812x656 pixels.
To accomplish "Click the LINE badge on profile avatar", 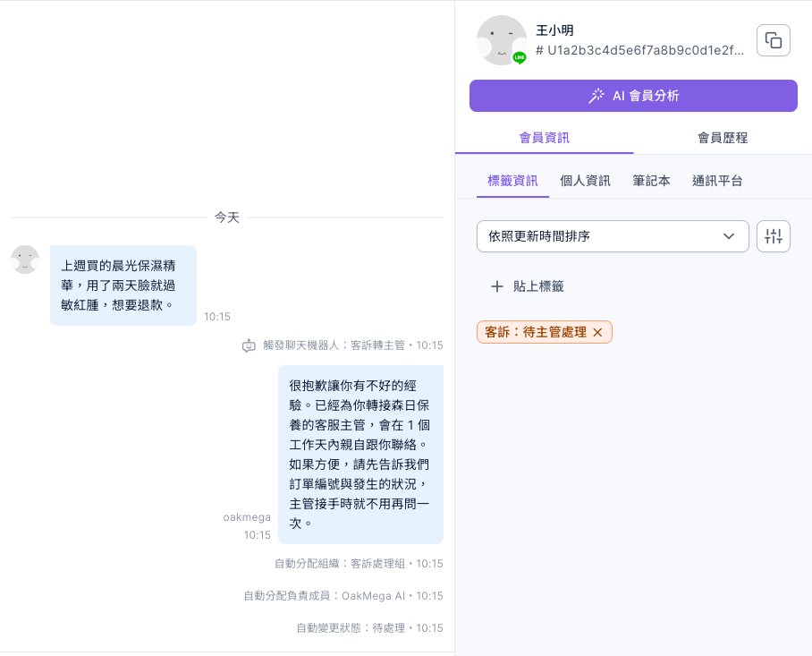I will coord(520,57).
